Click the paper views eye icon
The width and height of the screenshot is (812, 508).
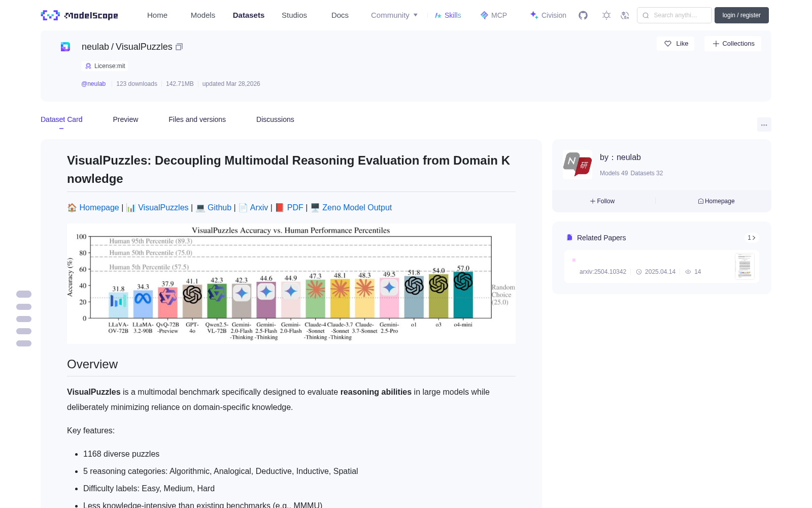pyautogui.click(x=688, y=272)
